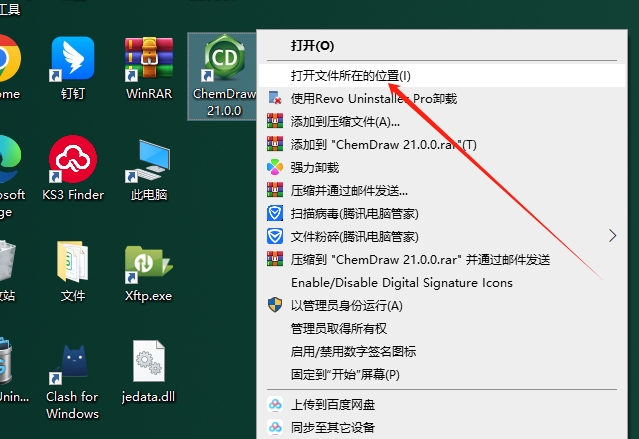Viewport: 639px width, 439px height.
Task: Choose 添加到压缩文件(A)... entry
Action: click(442, 121)
